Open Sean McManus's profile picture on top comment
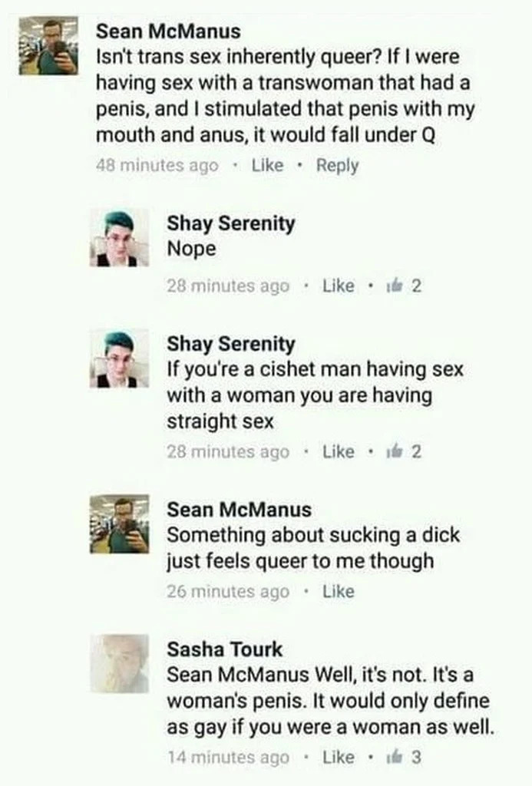Viewport: 532px width, 786px height. pos(48,46)
